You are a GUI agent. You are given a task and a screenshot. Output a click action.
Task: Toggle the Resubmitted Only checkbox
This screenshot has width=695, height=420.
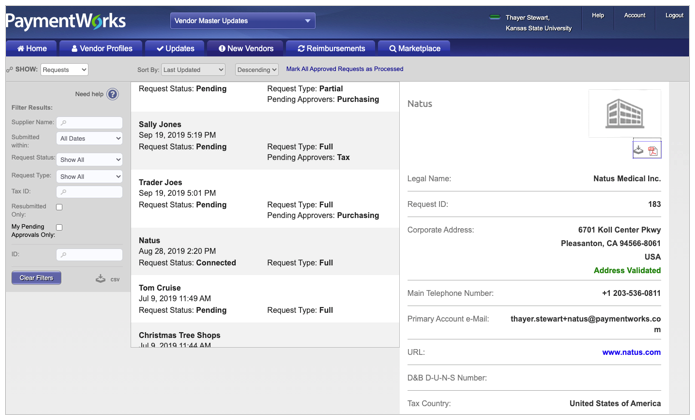(x=59, y=207)
